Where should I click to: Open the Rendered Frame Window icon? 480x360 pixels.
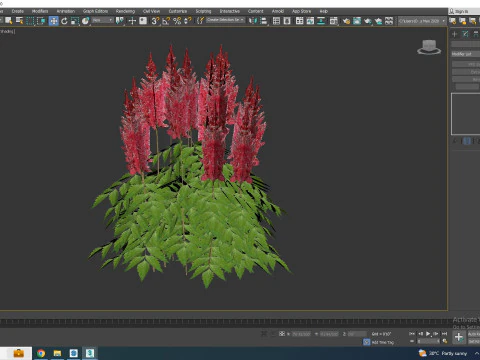(357, 21)
